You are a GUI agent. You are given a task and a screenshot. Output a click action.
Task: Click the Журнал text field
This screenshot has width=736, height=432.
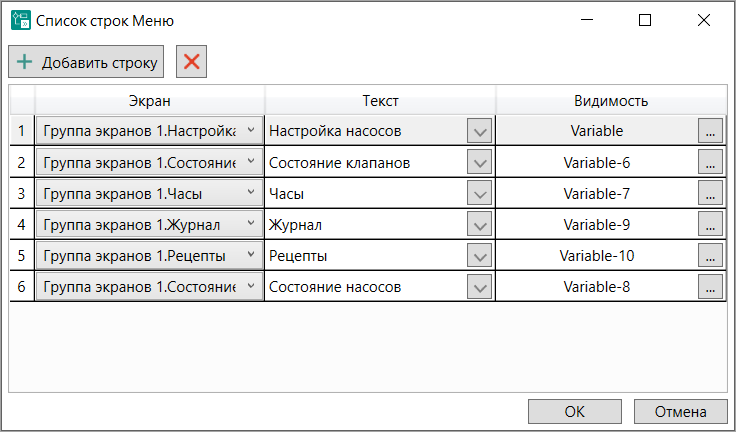(365, 225)
